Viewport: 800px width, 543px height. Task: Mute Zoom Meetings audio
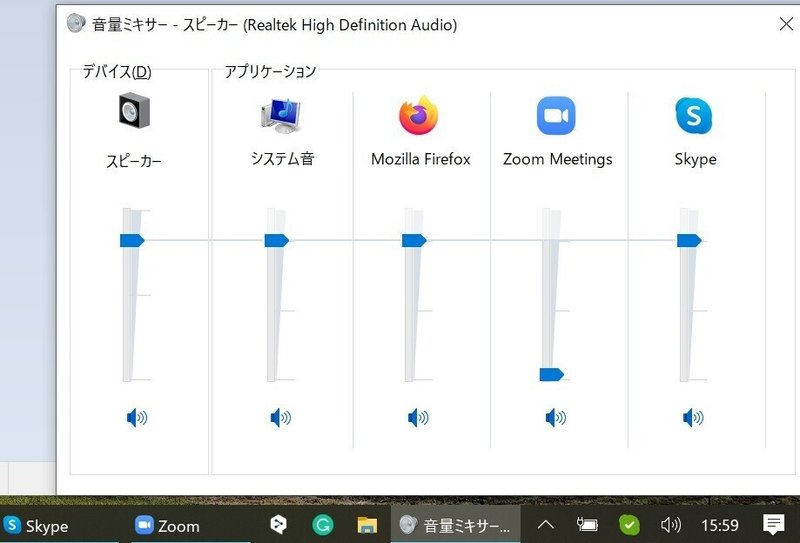click(556, 418)
